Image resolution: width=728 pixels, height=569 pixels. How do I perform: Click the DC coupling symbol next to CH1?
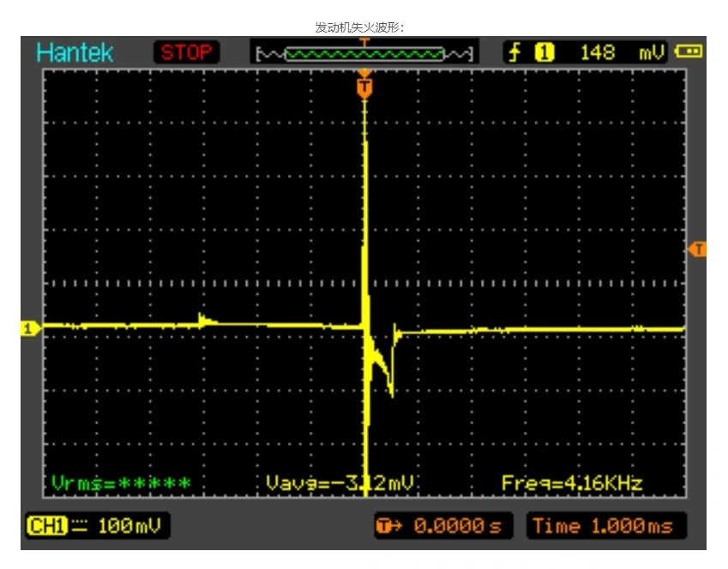(x=79, y=525)
